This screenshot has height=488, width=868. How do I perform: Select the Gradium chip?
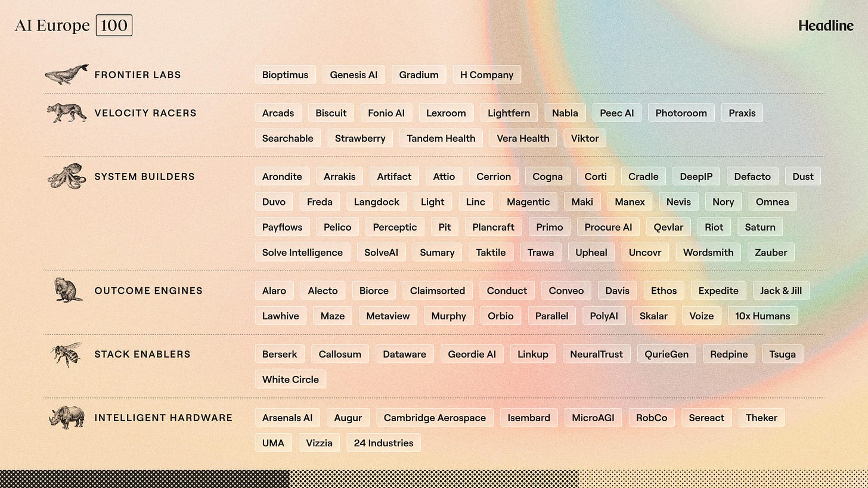pyautogui.click(x=418, y=74)
